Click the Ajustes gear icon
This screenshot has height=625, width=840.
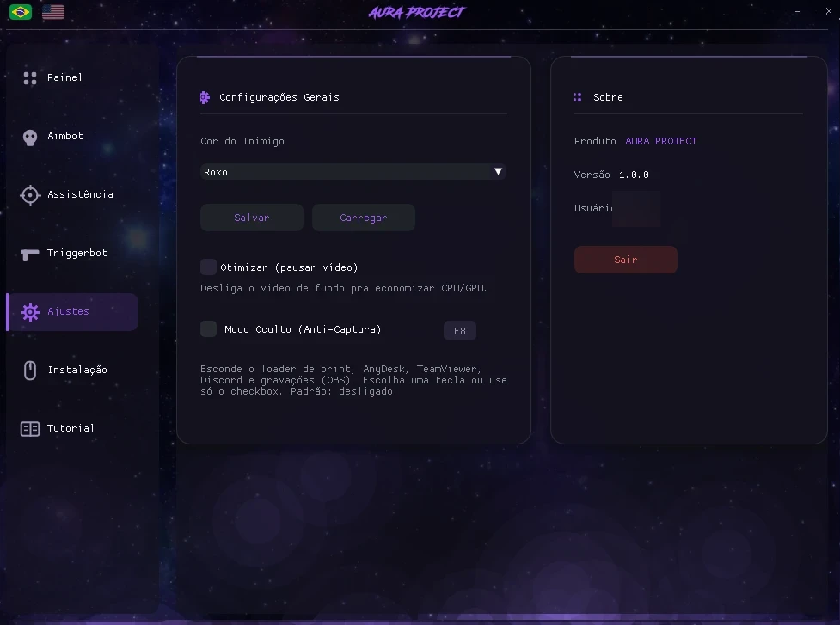click(31, 312)
